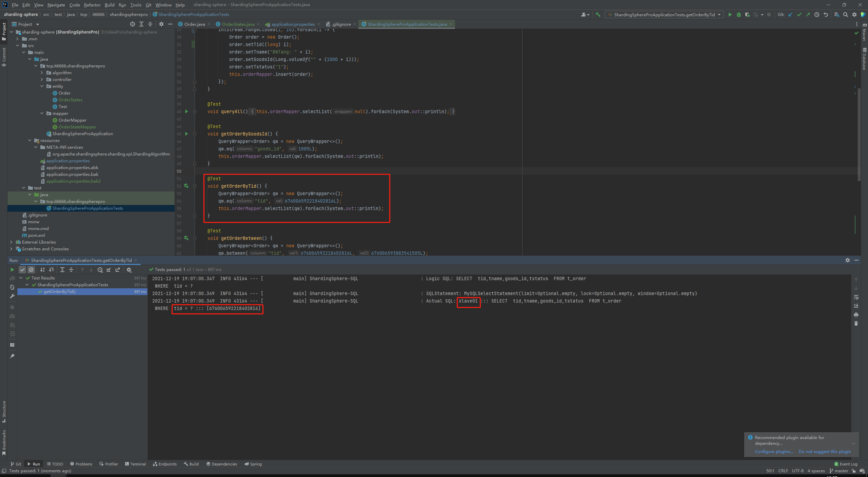Expand the algorithm package
This screenshot has width=868, height=477.
click(x=42, y=73)
